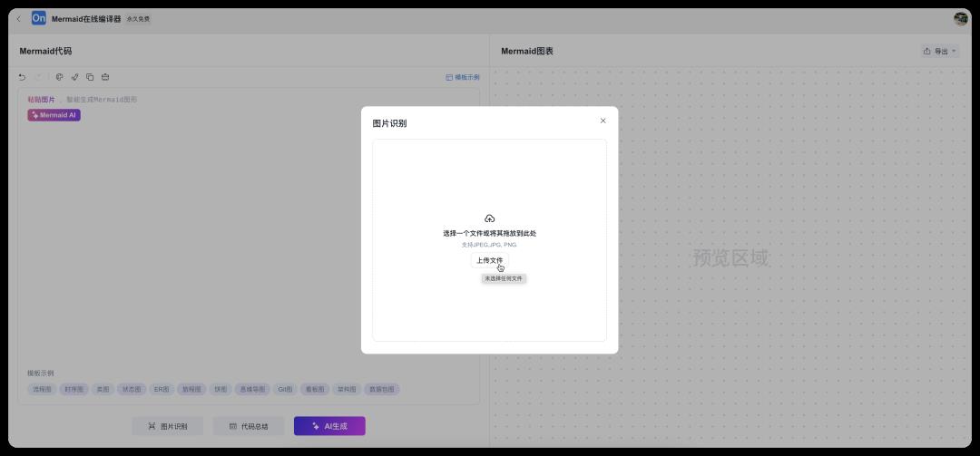Screen dimensions: 980x456
Task: Select the 架构图 template chip
Action: (347, 389)
